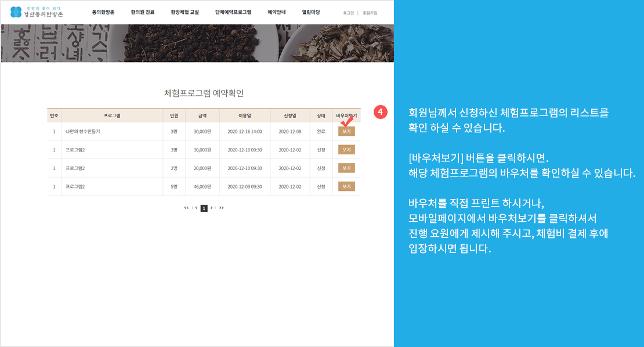Image resolution: width=644 pixels, height=347 pixels.
Task: Go to next page with single-right arrow
Action: point(213,208)
